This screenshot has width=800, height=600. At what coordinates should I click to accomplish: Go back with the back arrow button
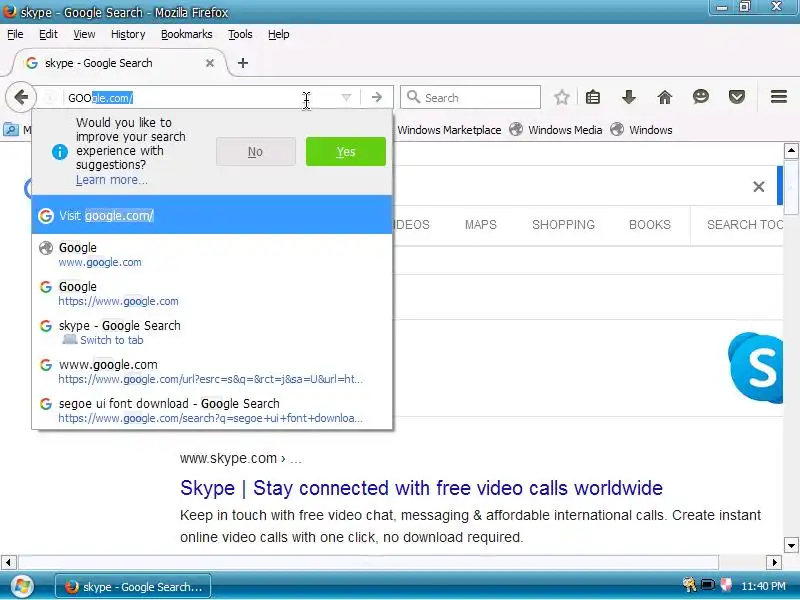point(21,97)
